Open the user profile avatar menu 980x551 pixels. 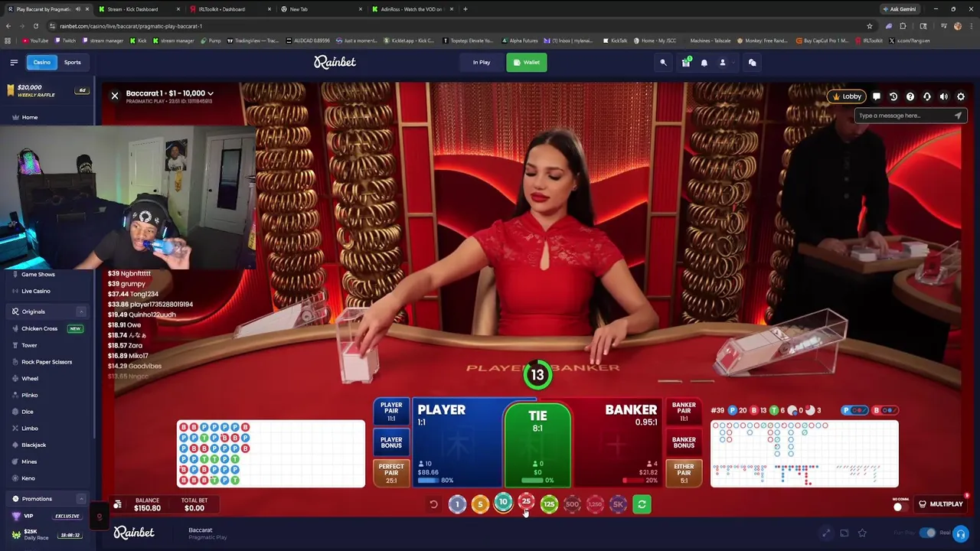722,63
